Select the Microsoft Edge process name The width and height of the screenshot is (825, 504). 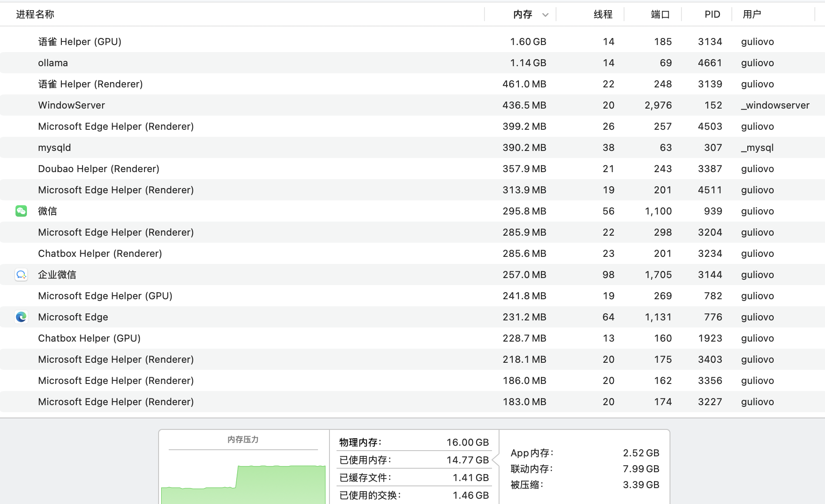[x=73, y=317]
